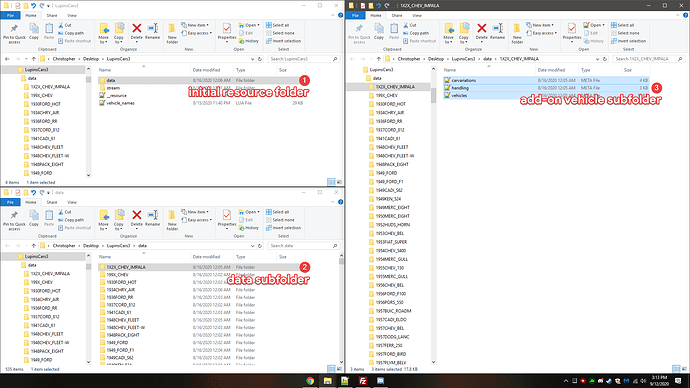Open New item dropdown in 1X2X_CHEV_IMPALA window

540,25
